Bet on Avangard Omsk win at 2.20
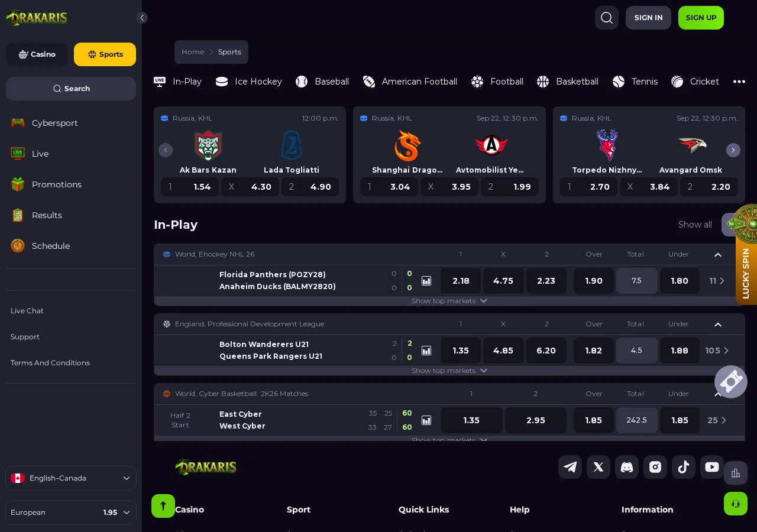Screen dimensions: 757x532 click(709, 187)
